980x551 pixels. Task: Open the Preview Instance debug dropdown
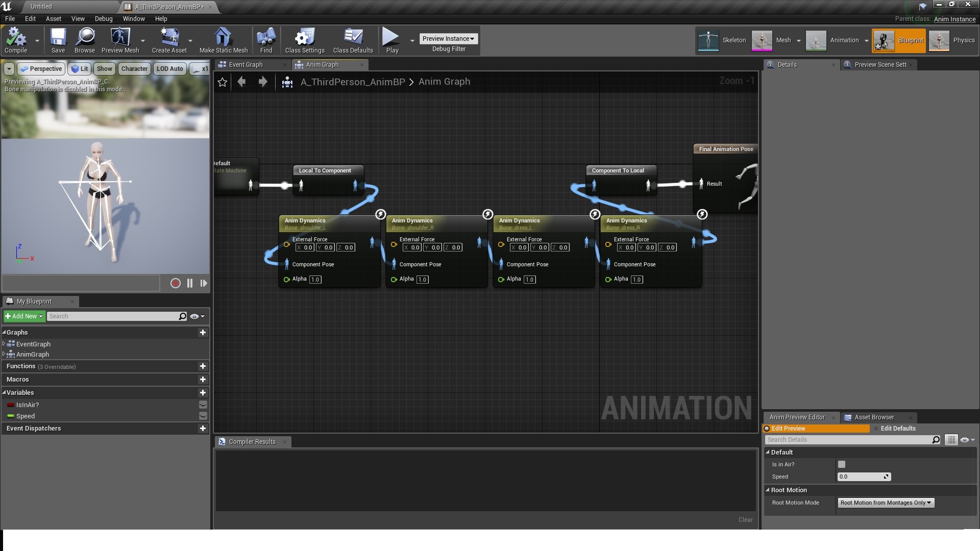point(448,39)
